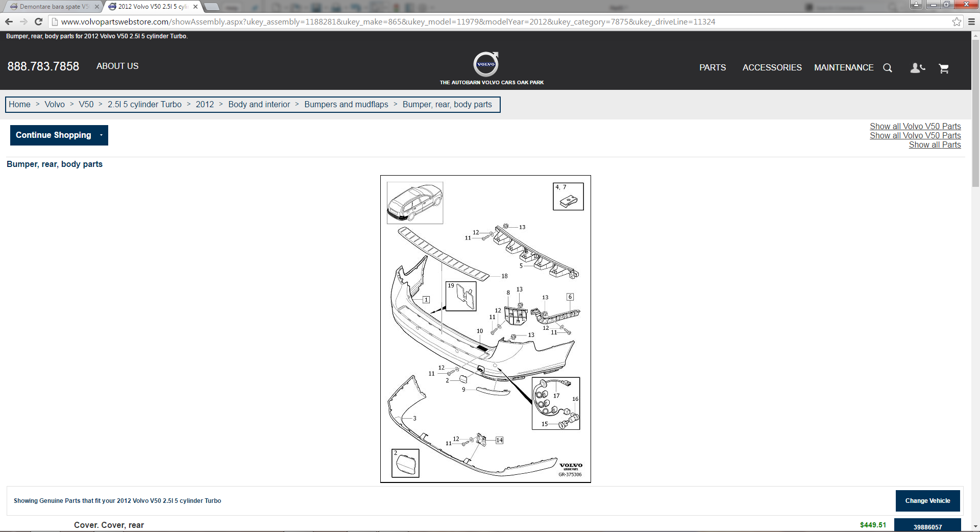Image resolution: width=980 pixels, height=532 pixels.
Task: Click part label 8 in diagram
Action: coord(508,293)
